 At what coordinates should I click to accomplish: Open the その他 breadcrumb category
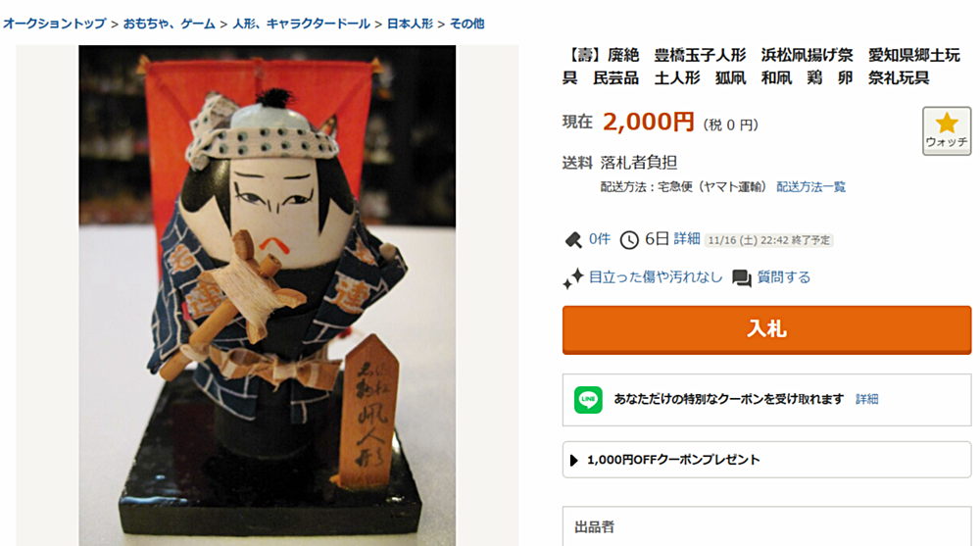coord(466,24)
